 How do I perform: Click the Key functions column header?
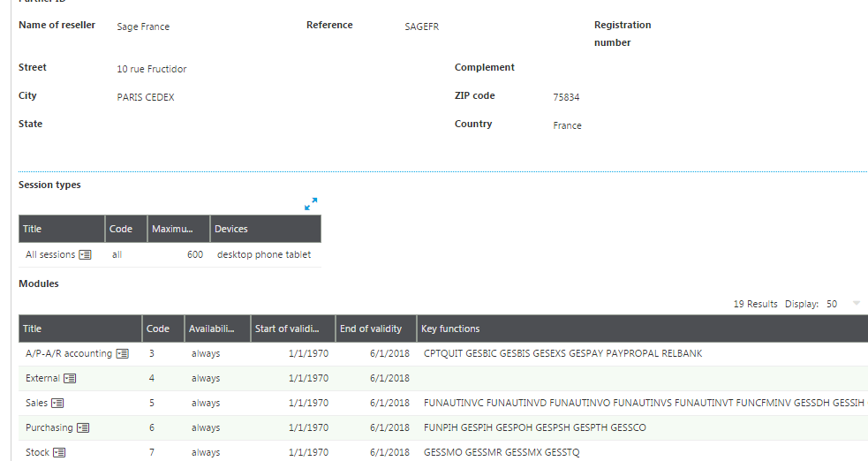point(642,329)
